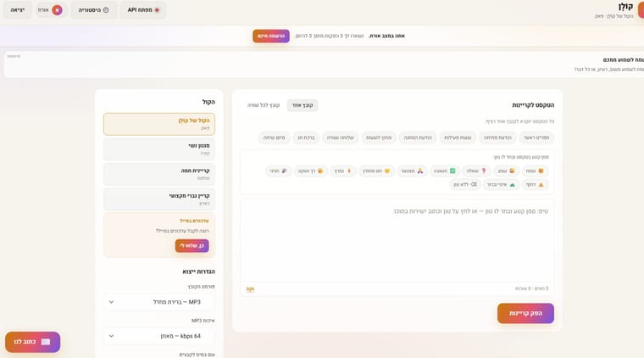
Task: Select the answer tone chip with the green checkmark
Action: [x=445, y=171]
